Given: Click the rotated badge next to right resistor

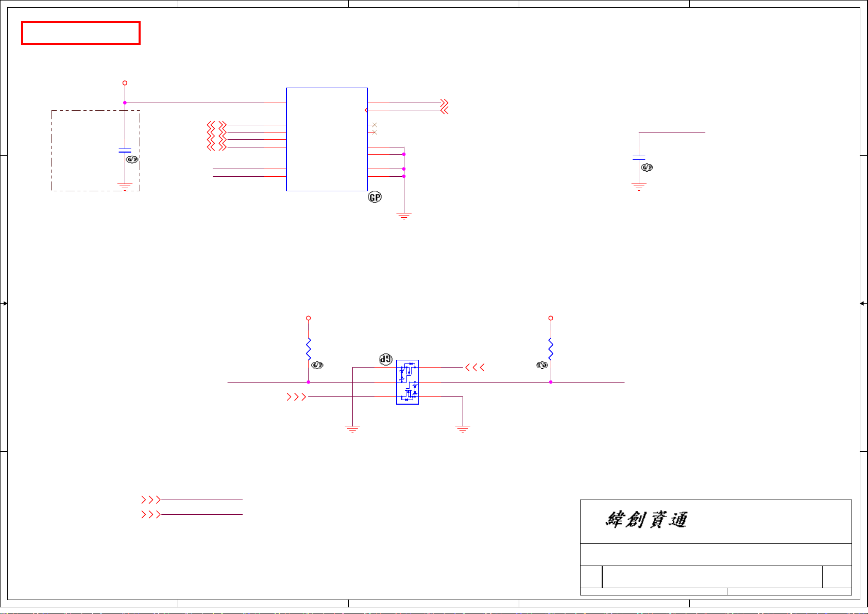Looking at the screenshot, I should [542, 365].
